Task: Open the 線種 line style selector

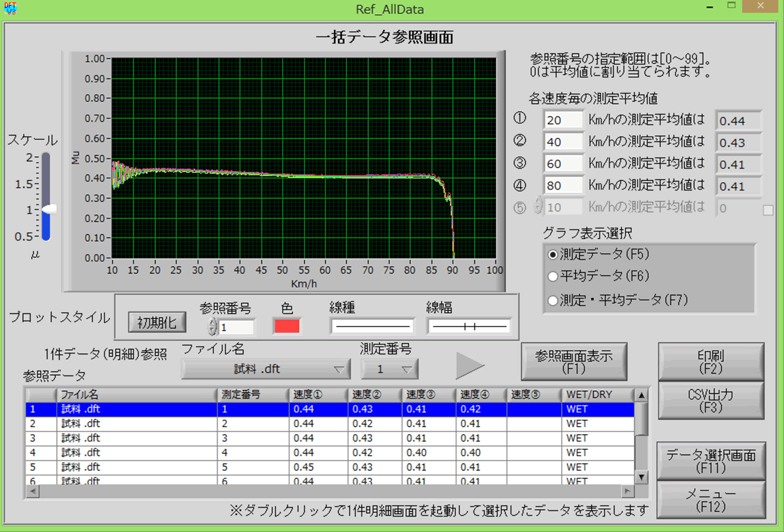Action: click(372, 327)
